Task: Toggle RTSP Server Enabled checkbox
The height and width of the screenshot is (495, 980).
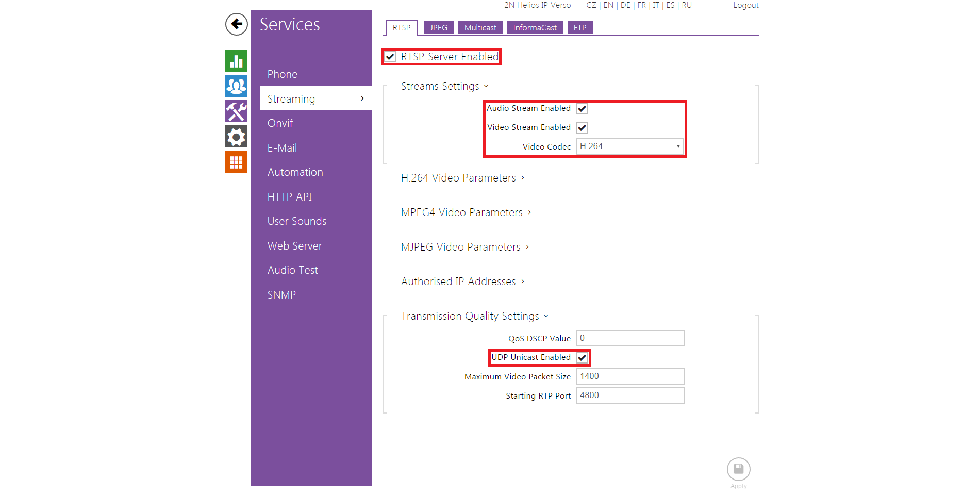Action: pyautogui.click(x=390, y=57)
